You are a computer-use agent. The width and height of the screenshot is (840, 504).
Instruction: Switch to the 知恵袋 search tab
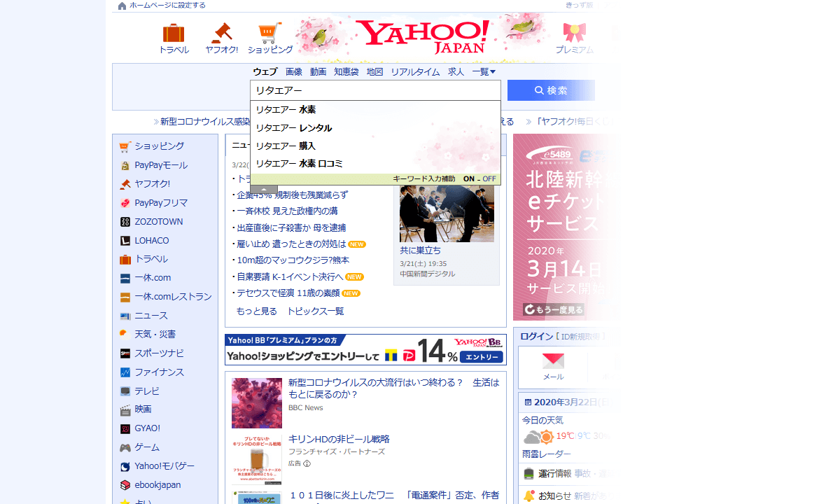pyautogui.click(x=346, y=72)
